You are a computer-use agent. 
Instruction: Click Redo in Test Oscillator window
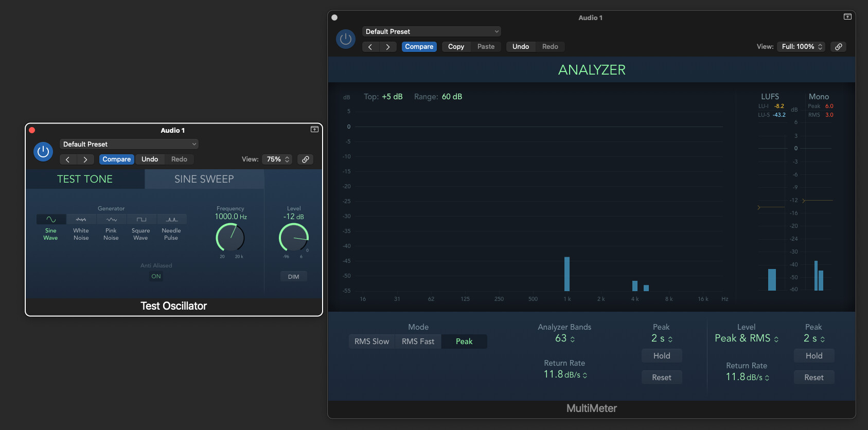click(x=179, y=159)
